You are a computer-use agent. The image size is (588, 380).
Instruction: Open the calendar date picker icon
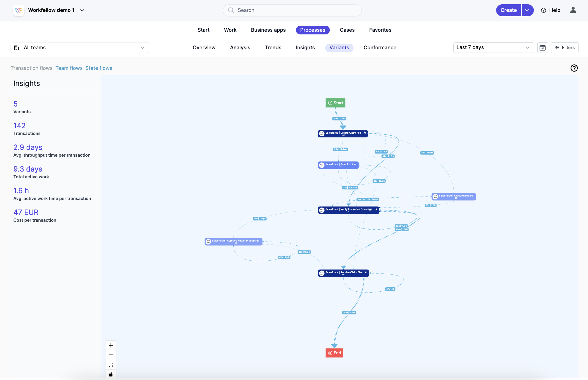point(542,48)
